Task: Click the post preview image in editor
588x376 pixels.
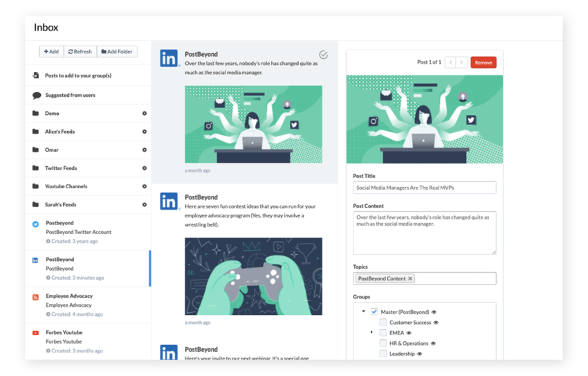Action: (x=425, y=119)
